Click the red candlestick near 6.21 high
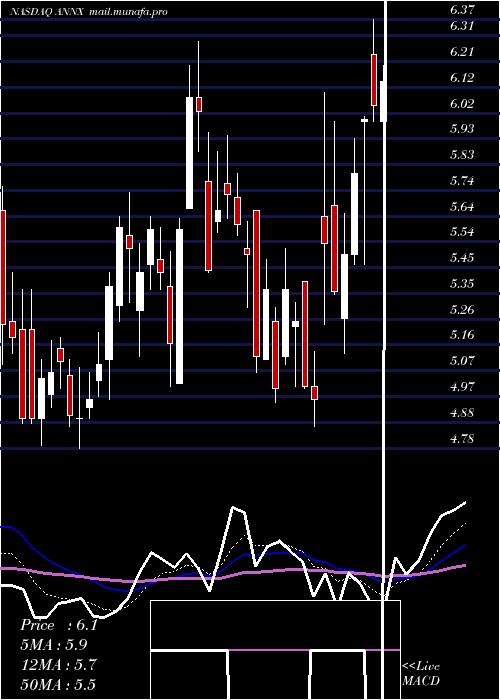Viewport: 500px width, 700px height. tap(374, 80)
